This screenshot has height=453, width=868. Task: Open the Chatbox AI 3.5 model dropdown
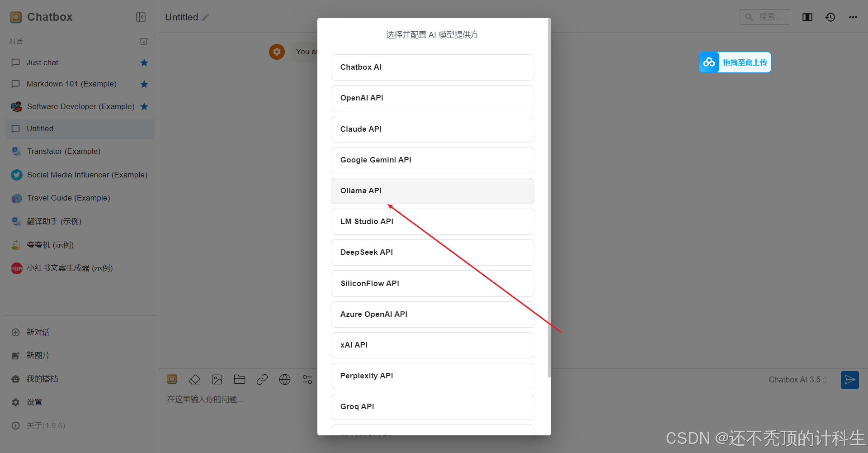pyautogui.click(x=798, y=380)
